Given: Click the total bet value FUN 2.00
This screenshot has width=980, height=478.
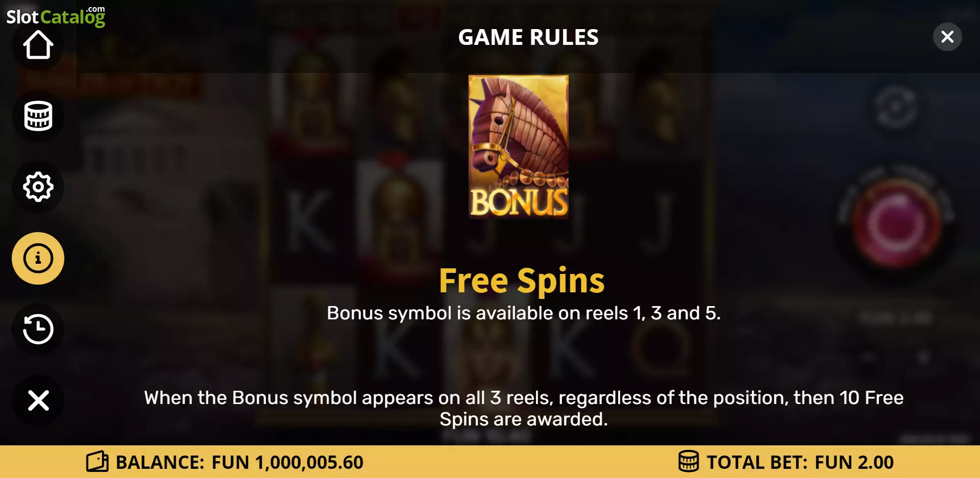Looking at the screenshot, I should pyautogui.click(x=854, y=462).
